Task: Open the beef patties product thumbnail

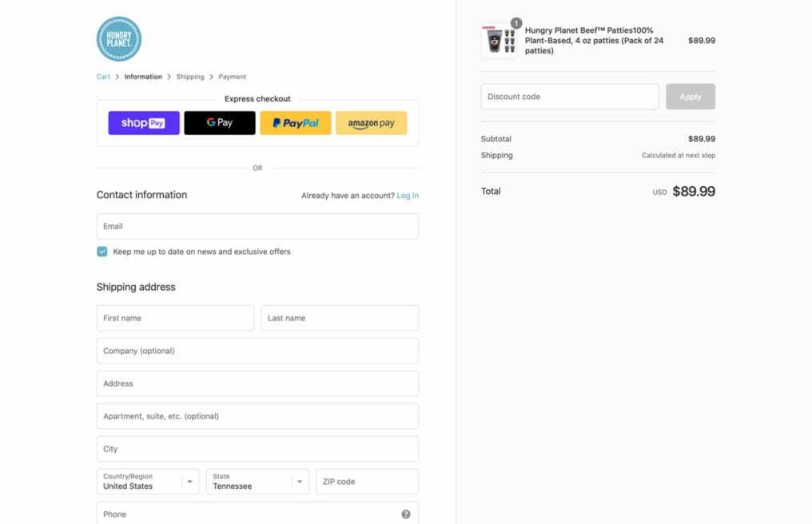Action: pos(499,41)
